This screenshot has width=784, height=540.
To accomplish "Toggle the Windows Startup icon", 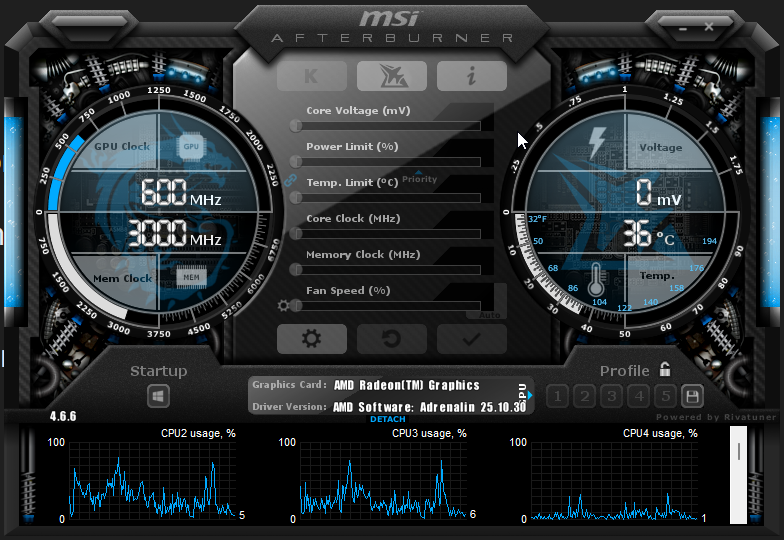I will 158,396.
